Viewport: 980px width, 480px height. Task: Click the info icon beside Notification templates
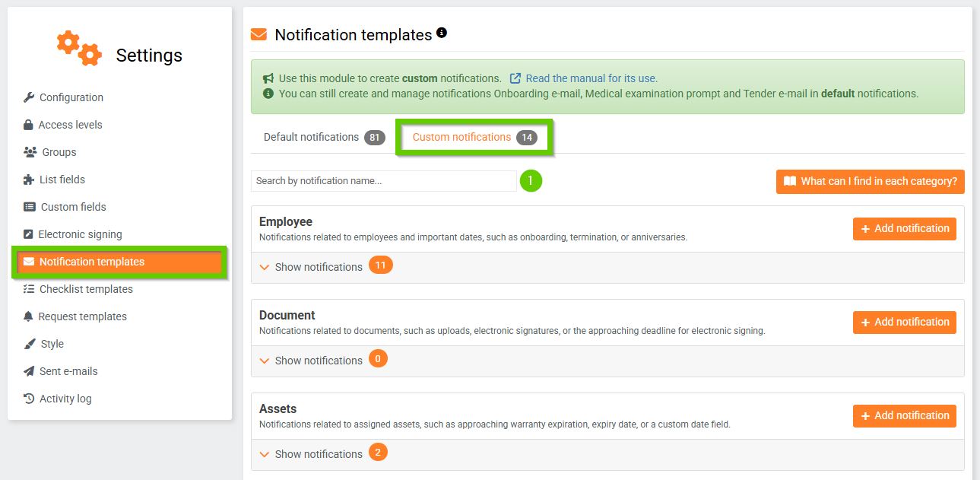(x=442, y=33)
